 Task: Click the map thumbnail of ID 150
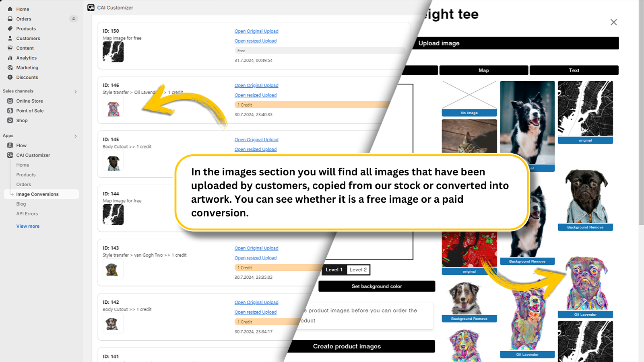pos(113,52)
